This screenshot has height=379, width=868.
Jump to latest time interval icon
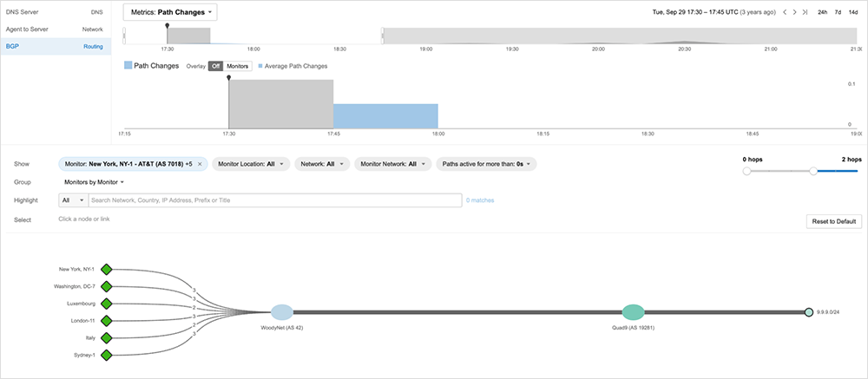806,12
